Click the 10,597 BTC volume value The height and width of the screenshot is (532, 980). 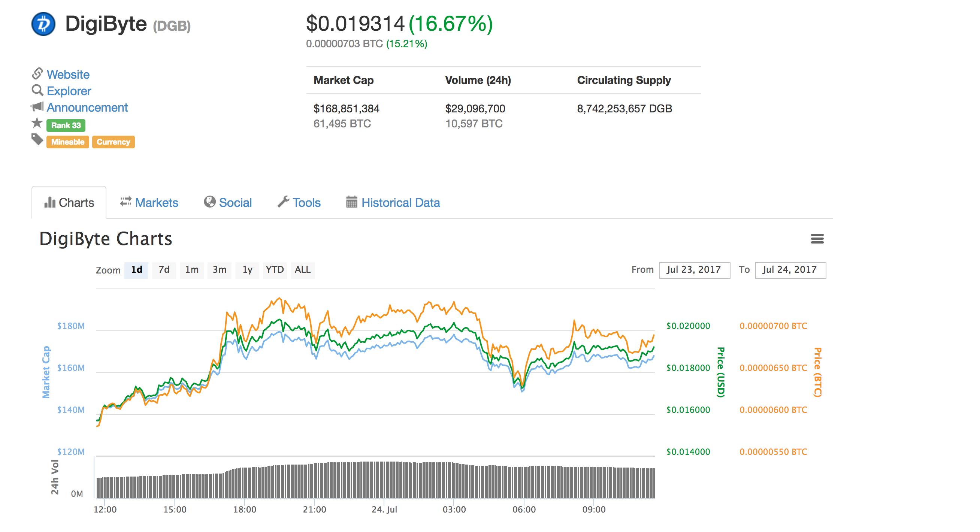(x=474, y=124)
